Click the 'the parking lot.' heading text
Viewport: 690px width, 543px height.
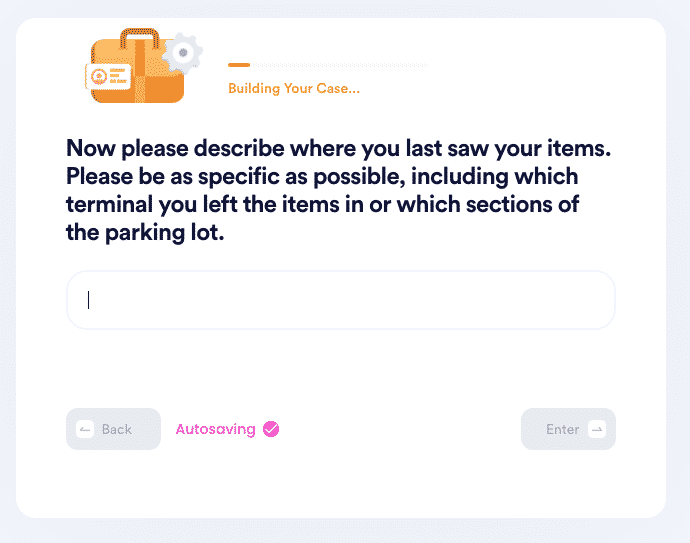point(145,233)
